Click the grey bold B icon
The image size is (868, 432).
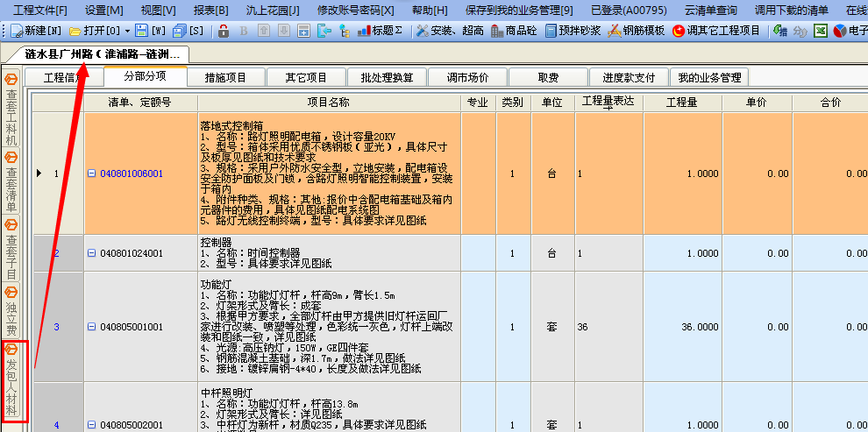click(x=243, y=31)
